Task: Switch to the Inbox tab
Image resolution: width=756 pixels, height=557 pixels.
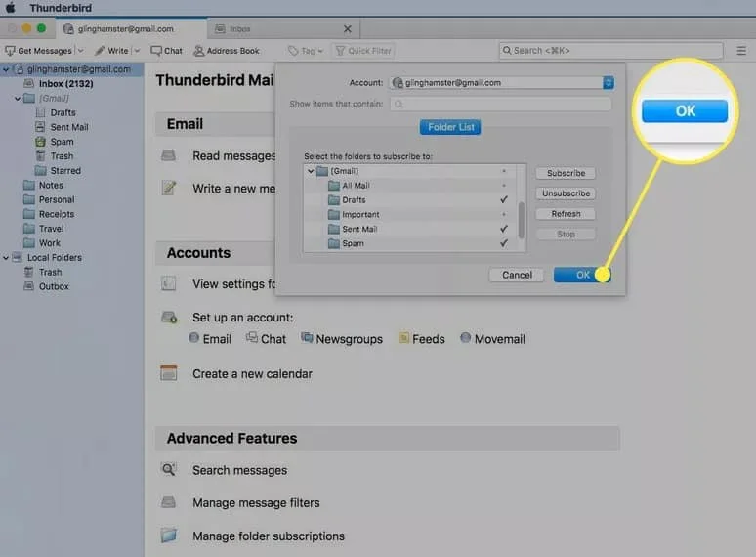Action: 283,29
